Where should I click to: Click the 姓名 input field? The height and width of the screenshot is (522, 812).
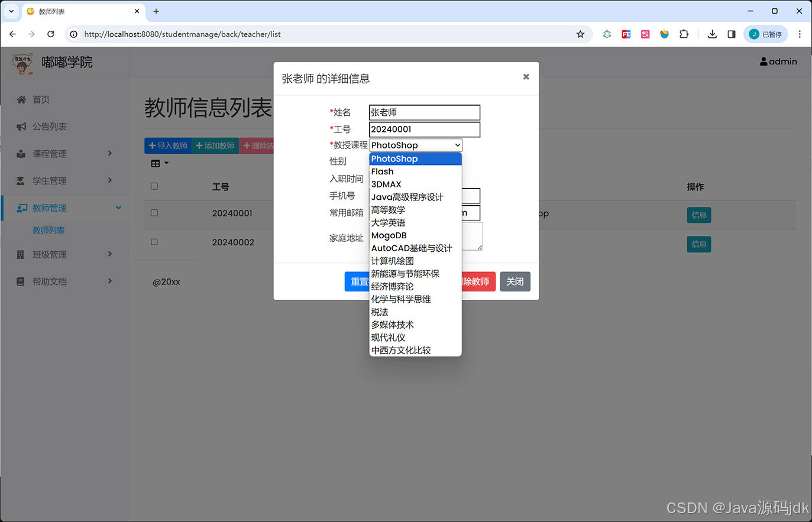(425, 112)
